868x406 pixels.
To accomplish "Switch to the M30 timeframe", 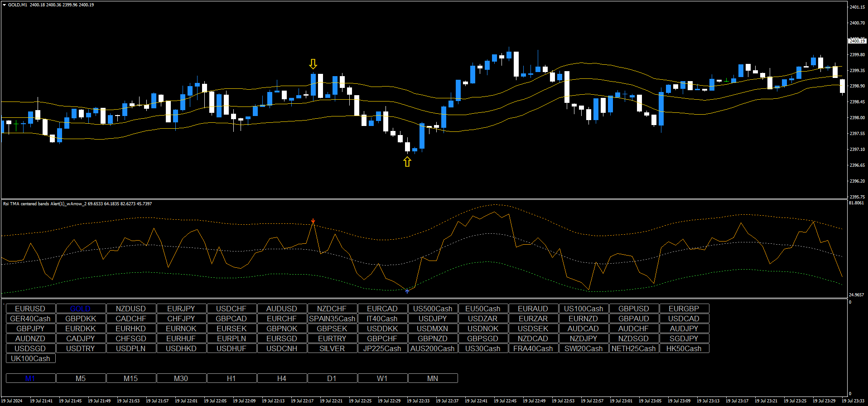I will click(x=181, y=378).
